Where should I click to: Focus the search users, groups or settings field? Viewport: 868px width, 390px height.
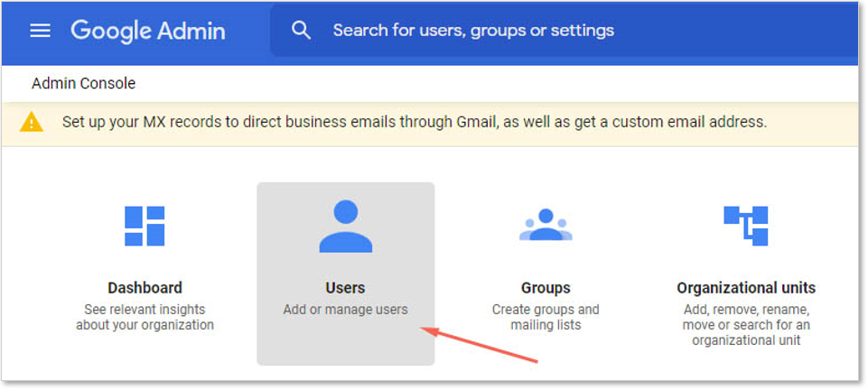point(564,31)
